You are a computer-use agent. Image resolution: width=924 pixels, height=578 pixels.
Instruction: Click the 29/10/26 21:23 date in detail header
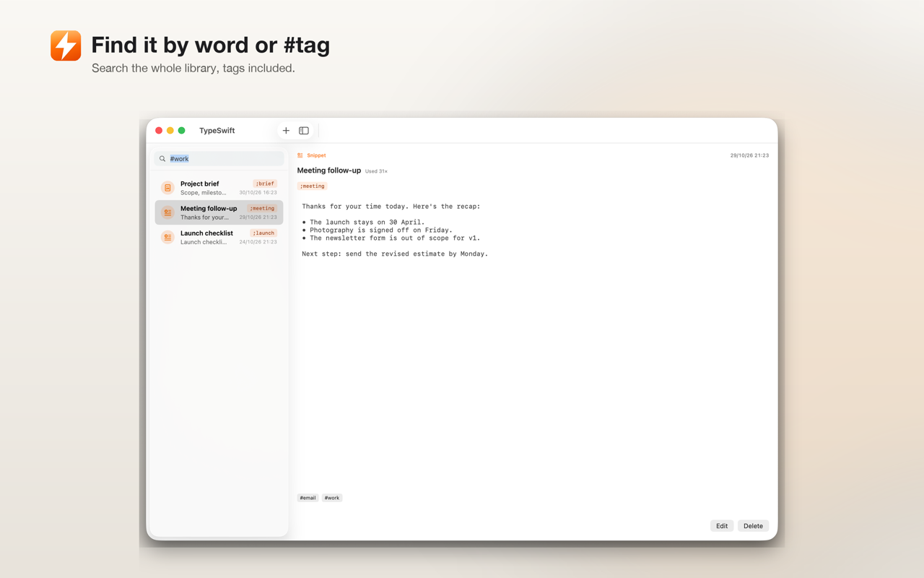click(749, 155)
